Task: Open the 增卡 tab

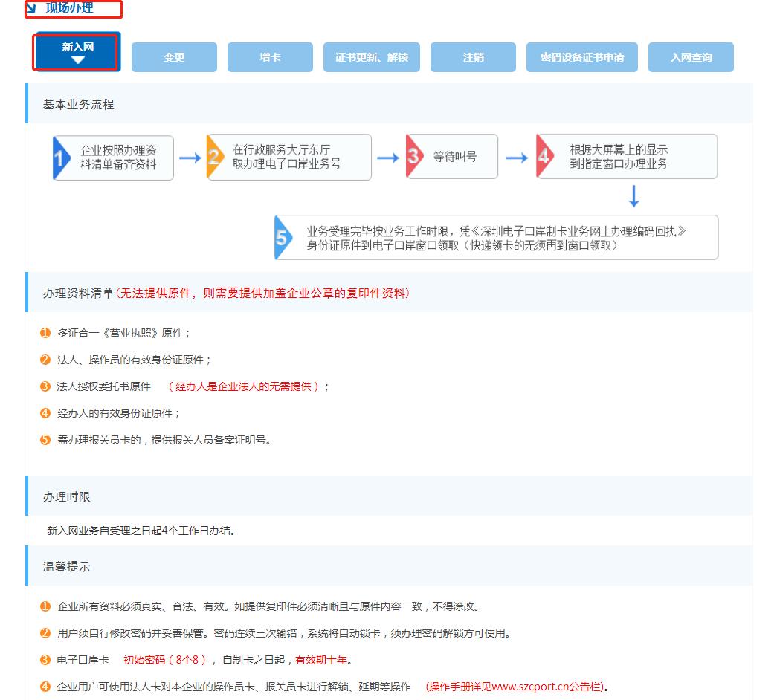Action: click(270, 56)
